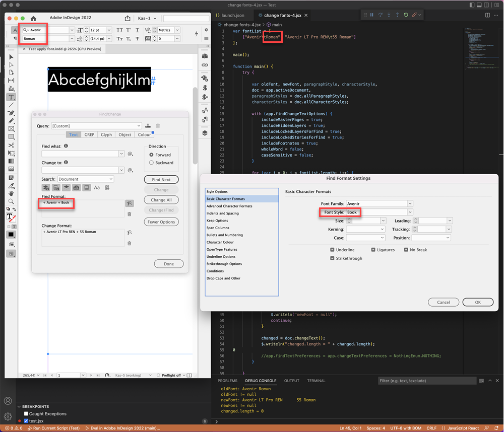
Task: Enable Caught Exceptions breakpoint checkbox
Action: (26, 414)
